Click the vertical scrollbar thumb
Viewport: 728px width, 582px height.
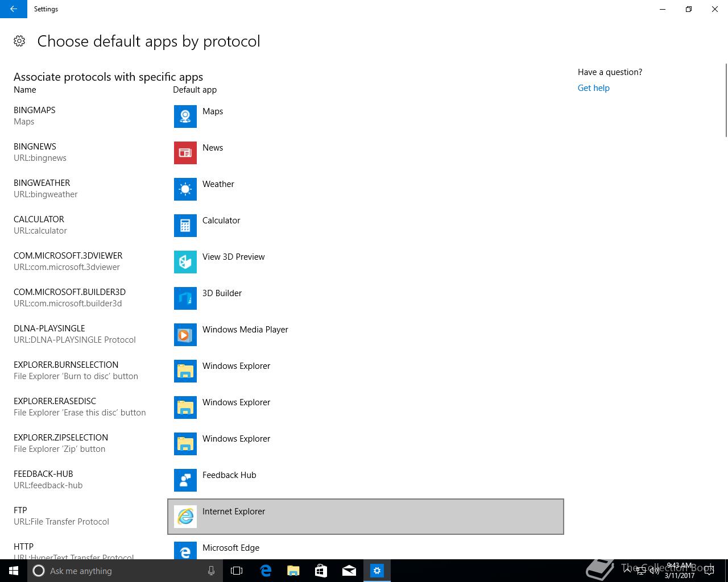(x=726, y=100)
